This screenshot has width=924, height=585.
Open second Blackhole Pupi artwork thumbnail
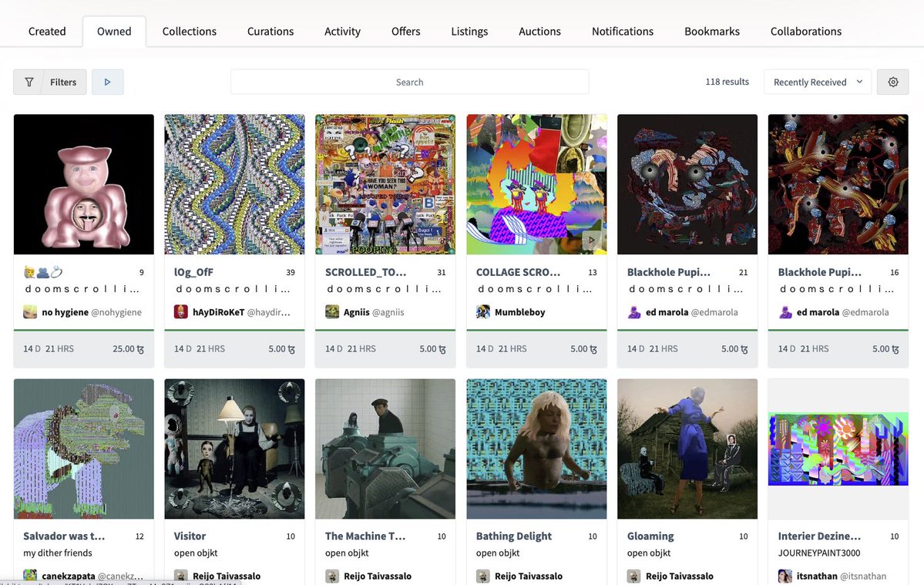pos(838,184)
